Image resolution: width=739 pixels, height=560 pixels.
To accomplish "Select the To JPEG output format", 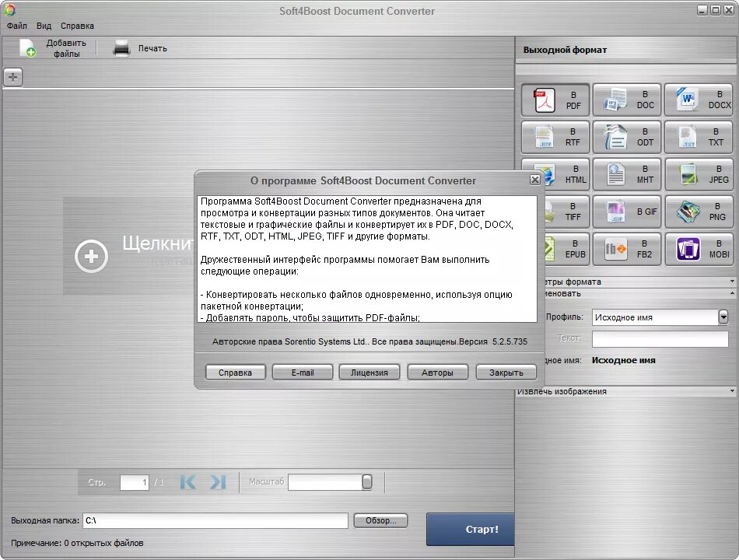I will 699,174.
